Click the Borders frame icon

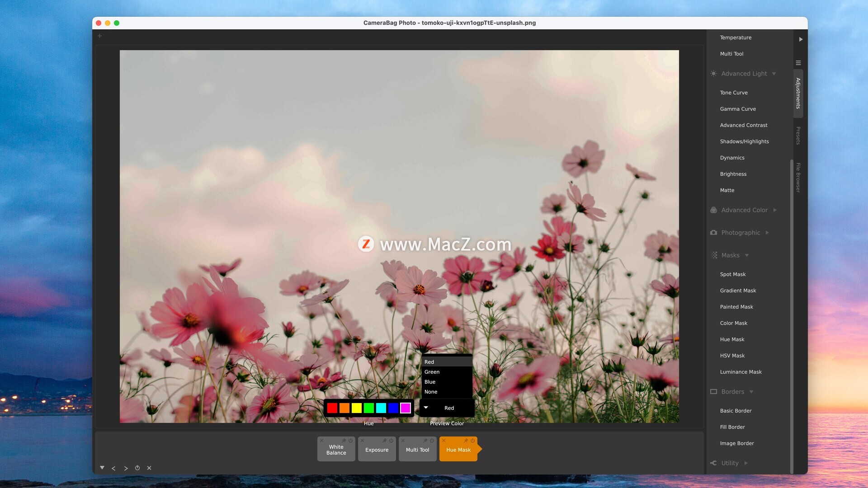(713, 392)
